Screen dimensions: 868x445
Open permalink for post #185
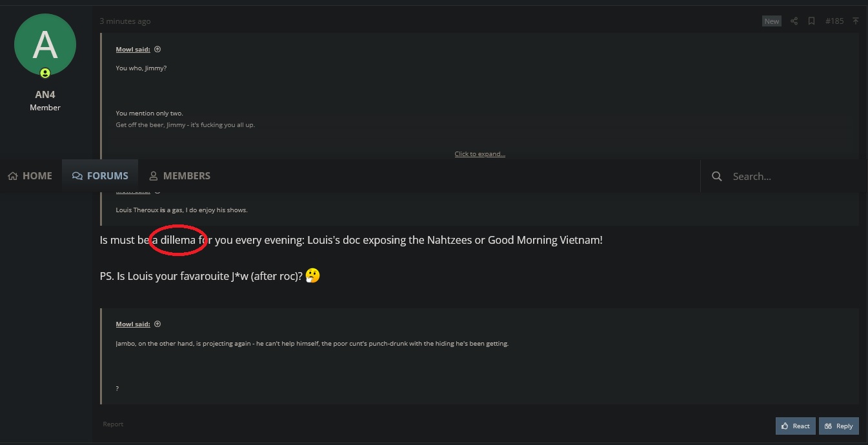click(834, 21)
